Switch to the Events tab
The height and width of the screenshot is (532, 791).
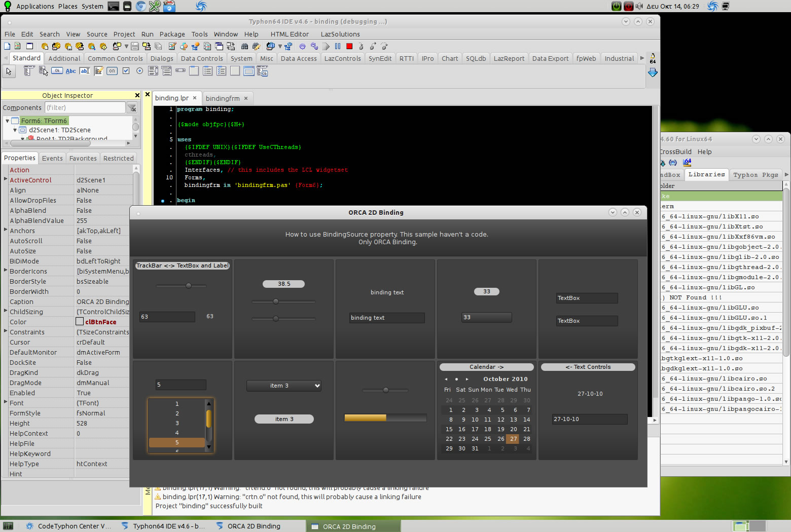(52, 158)
